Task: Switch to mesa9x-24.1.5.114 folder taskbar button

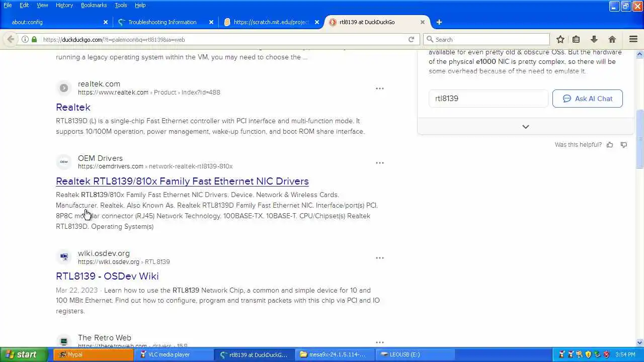Action: [x=335, y=354]
